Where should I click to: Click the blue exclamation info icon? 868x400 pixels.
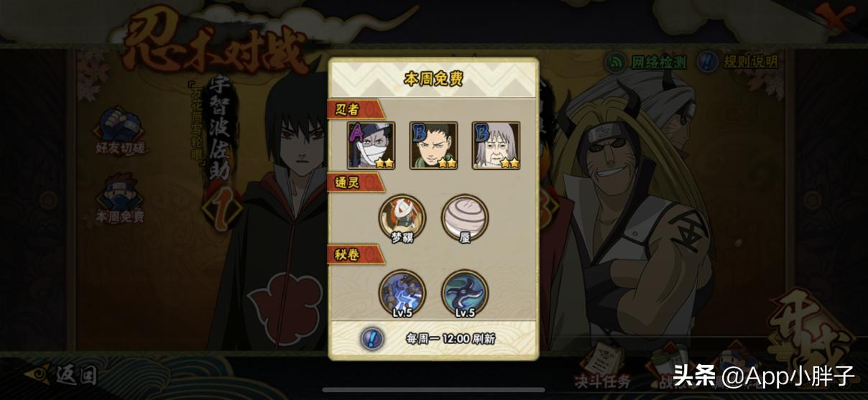point(371,338)
